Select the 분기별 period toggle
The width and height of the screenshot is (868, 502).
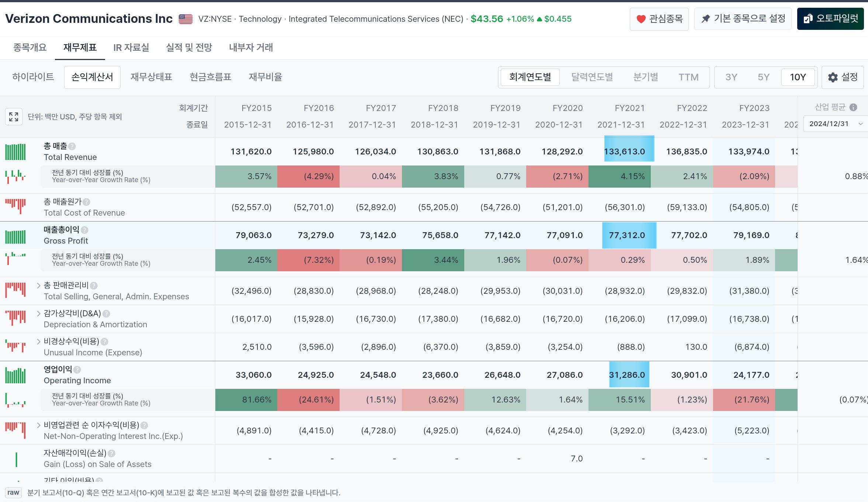(646, 77)
